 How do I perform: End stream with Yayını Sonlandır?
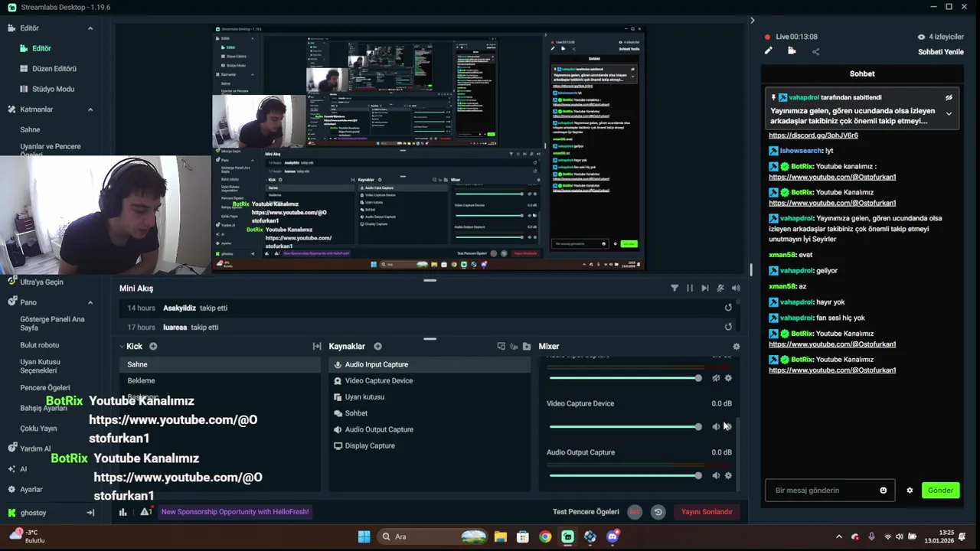(707, 512)
